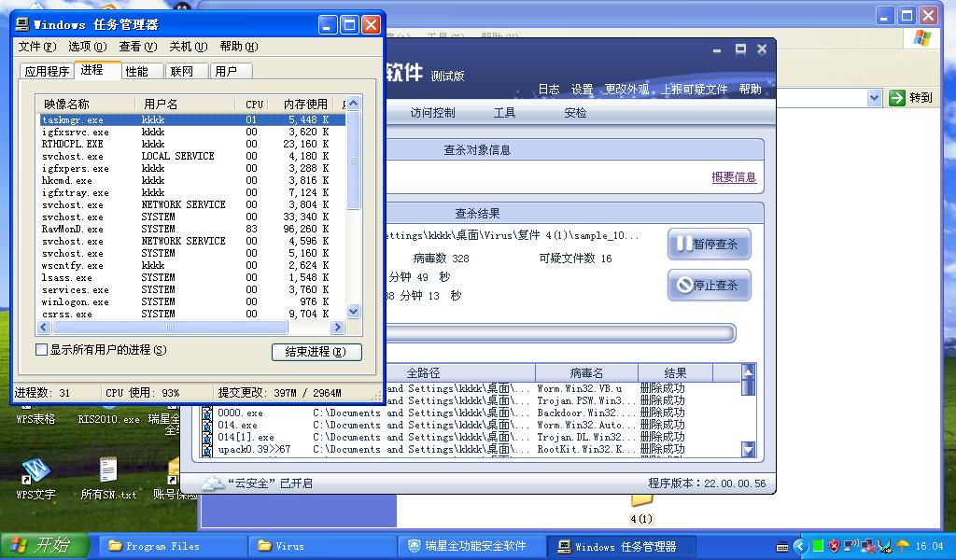
Task: Click the 云安全 cloud status icon
Action: pos(213,483)
